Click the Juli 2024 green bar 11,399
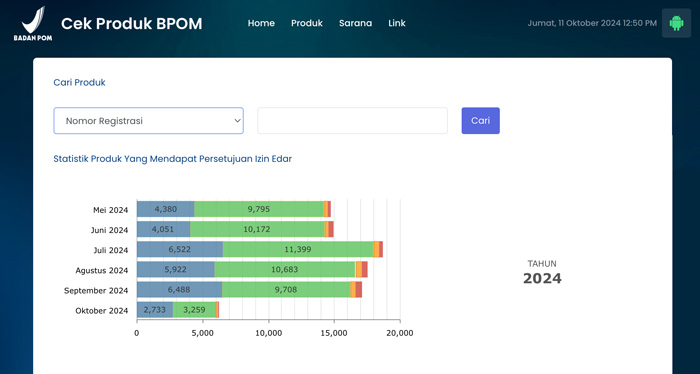Image resolution: width=700 pixels, height=374 pixels. point(298,249)
